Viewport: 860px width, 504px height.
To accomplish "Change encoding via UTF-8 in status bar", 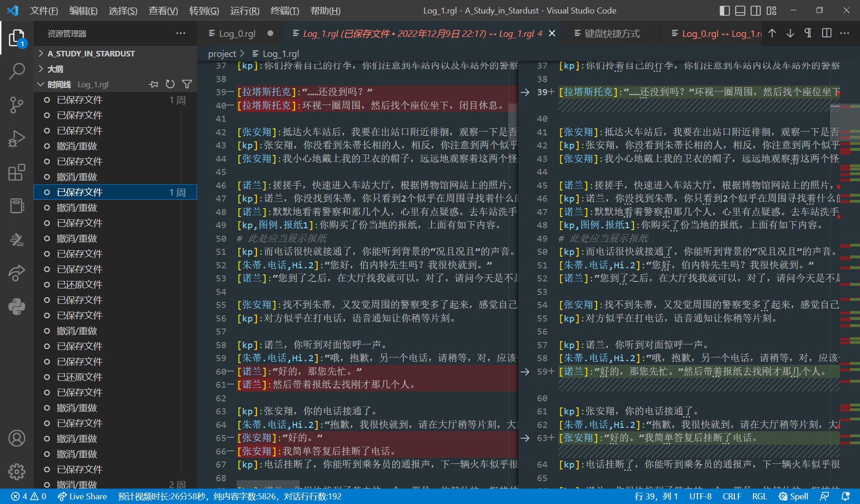I will [x=700, y=496].
